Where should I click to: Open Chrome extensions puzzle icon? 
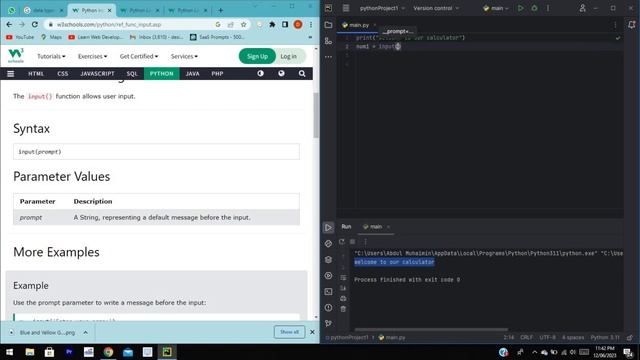click(x=272, y=24)
